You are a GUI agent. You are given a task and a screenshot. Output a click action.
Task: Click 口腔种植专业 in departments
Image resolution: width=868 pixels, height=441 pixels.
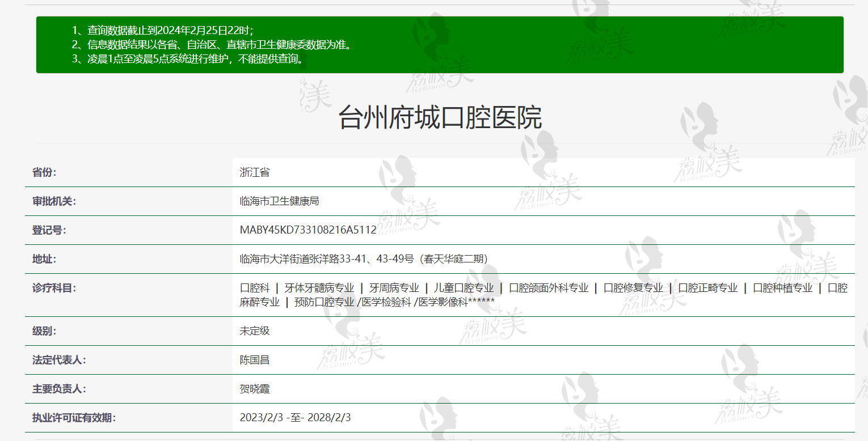tap(783, 288)
